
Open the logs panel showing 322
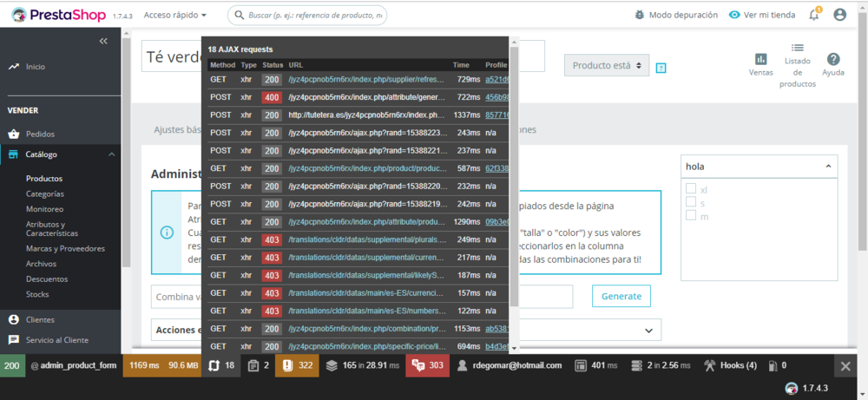(x=298, y=365)
